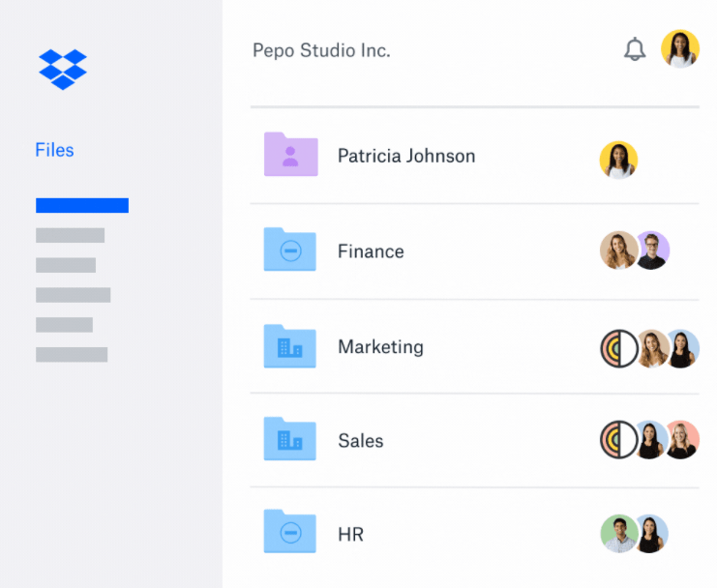Select the highlighted blue sidebar item
The image size is (717, 588).
(82, 205)
